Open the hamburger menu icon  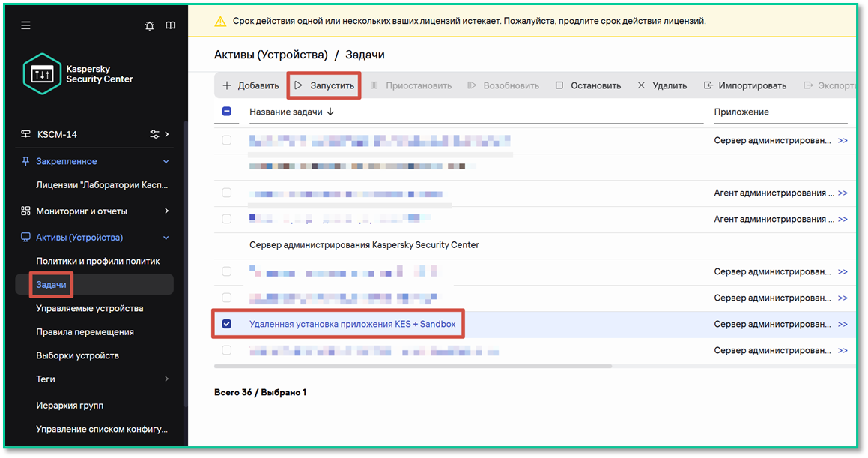25,25
